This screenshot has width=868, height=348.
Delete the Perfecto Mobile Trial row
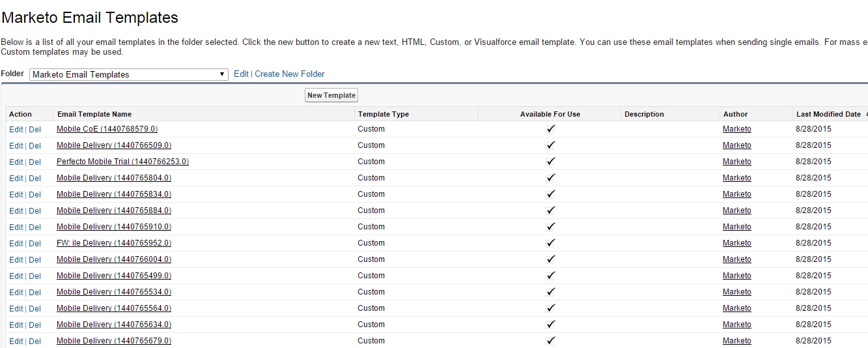click(35, 162)
